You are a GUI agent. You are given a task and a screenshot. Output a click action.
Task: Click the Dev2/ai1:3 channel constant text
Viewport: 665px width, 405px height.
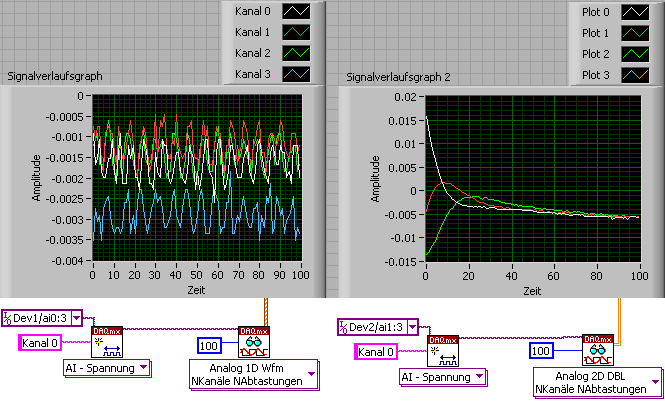coord(376,327)
